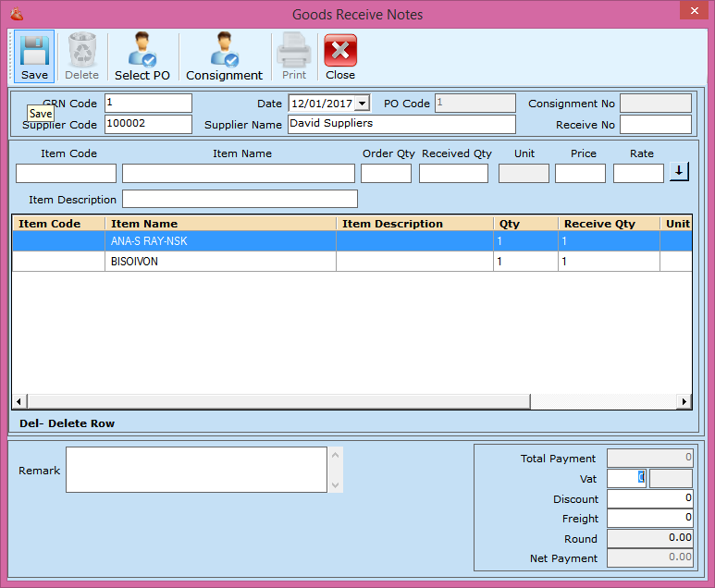Image resolution: width=715 pixels, height=588 pixels.
Task: Click the app icon in title bar
Action: pos(16,15)
